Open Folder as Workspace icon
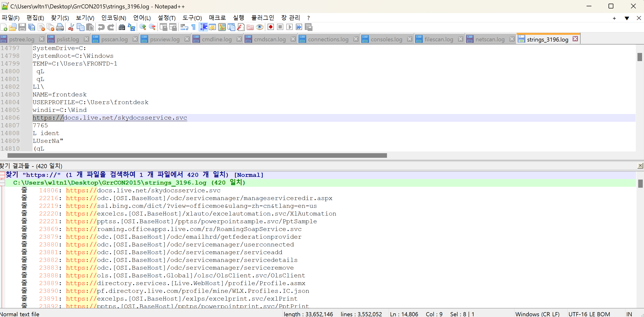 [250, 27]
